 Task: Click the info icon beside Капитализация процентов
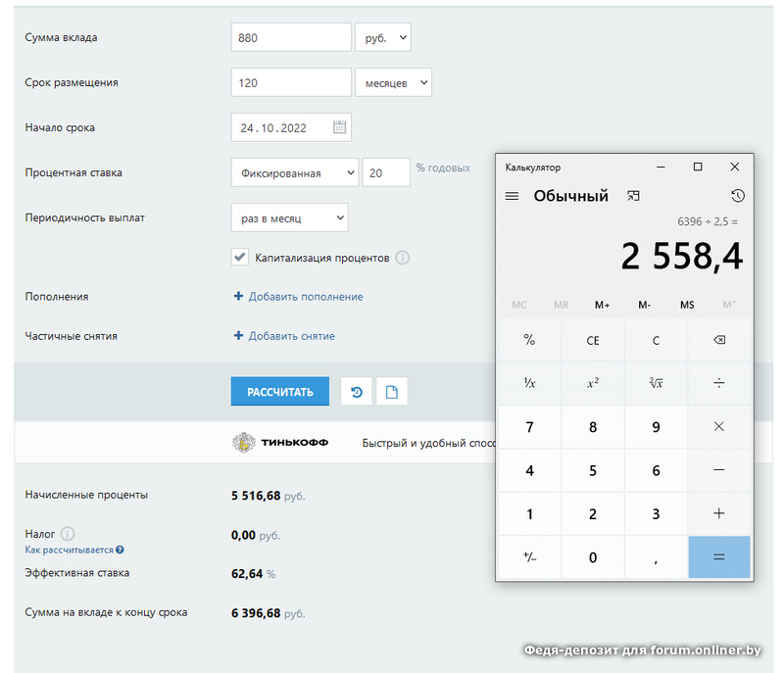click(x=403, y=258)
